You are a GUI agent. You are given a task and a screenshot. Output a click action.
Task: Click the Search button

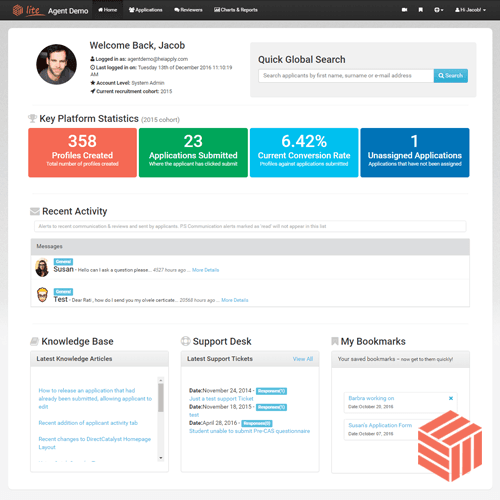click(x=451, y=76)
